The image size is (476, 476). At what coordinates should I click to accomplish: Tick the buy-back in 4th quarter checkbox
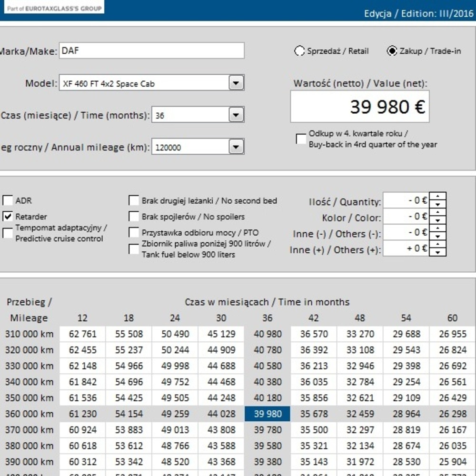[301, 139]
